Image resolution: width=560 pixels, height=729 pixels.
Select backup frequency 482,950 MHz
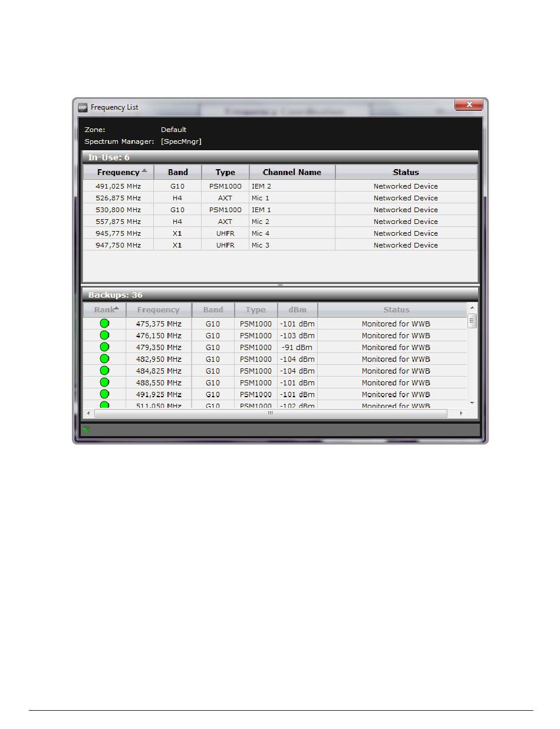(159, 359)
